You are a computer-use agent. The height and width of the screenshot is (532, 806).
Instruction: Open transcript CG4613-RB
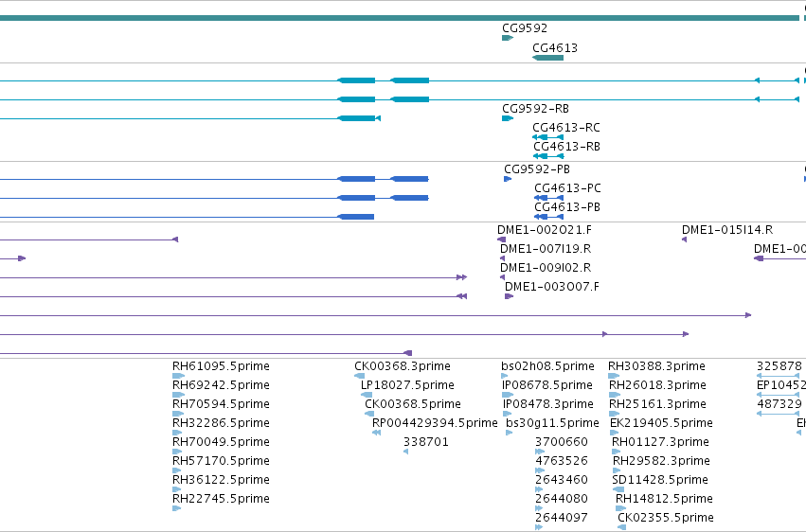tap(566, 147)
